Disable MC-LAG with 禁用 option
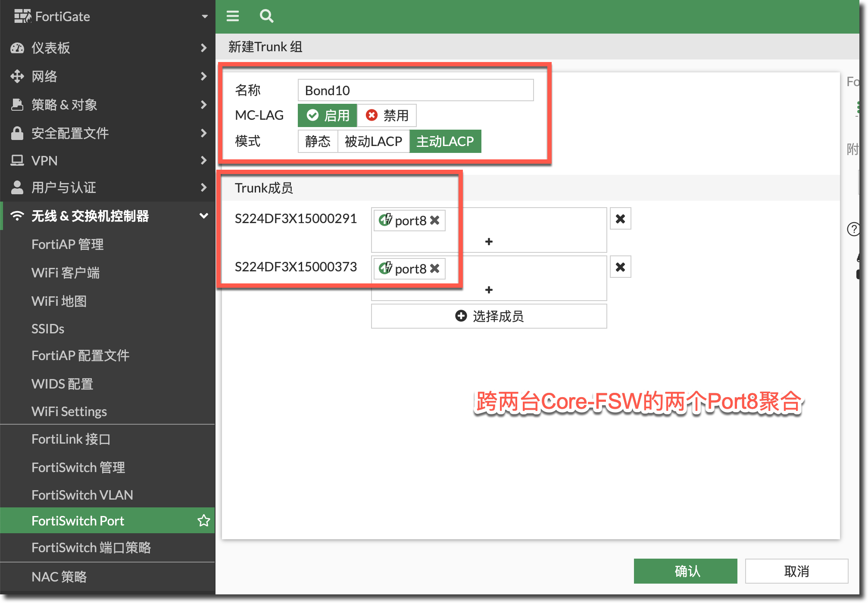Screen dimensions: 868x603 387,115
